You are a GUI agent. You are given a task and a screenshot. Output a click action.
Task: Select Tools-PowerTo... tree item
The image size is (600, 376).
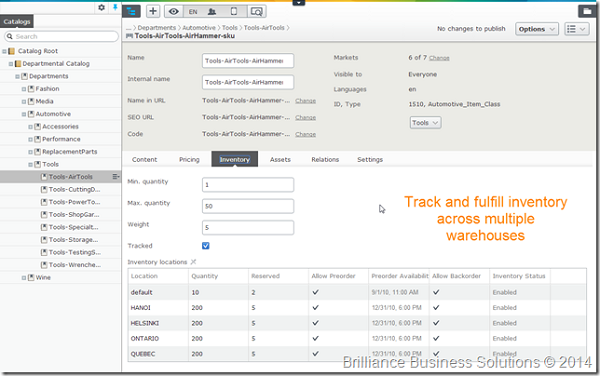coord(74,202)
